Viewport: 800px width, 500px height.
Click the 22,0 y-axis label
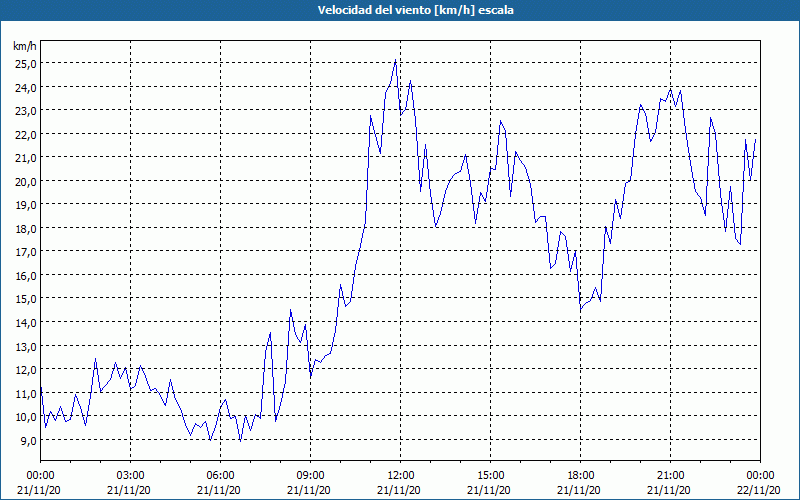point(25,135)
